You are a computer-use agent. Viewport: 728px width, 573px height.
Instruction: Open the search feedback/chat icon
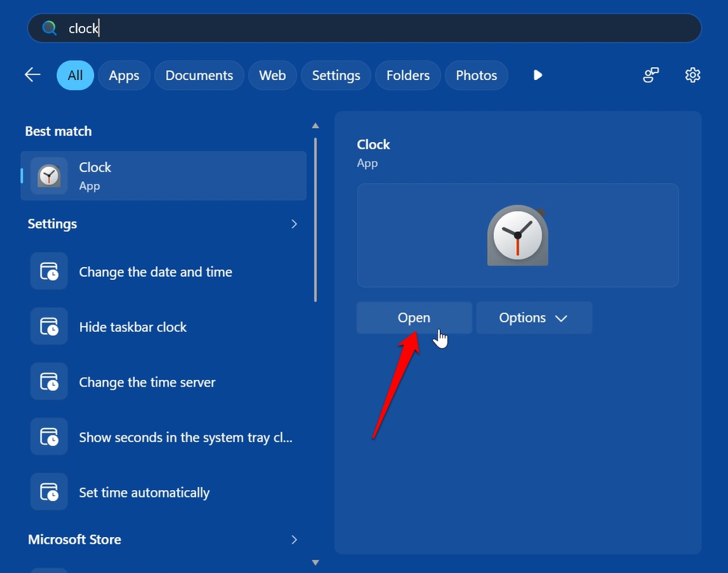tap(650, 75)
